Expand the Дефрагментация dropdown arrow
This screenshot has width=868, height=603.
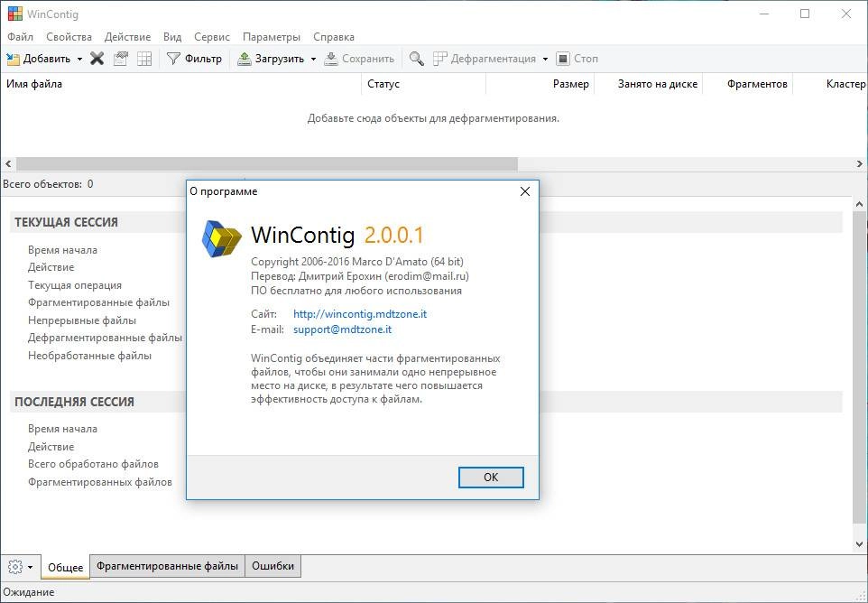coord(545,59)
